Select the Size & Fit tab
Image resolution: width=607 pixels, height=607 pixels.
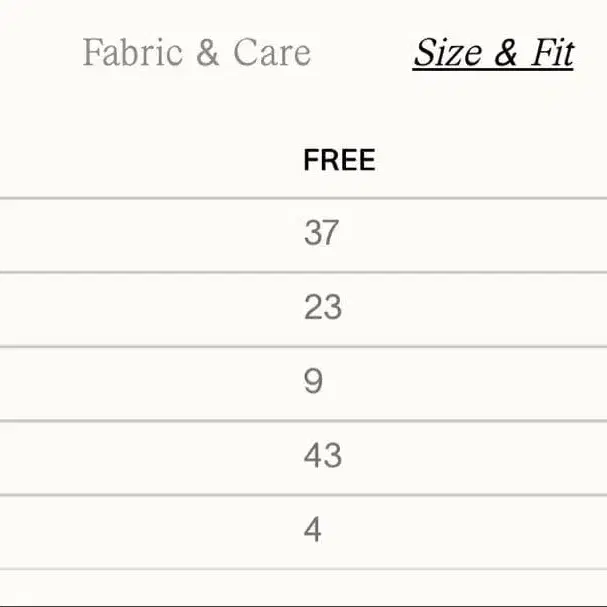[493, 53]
